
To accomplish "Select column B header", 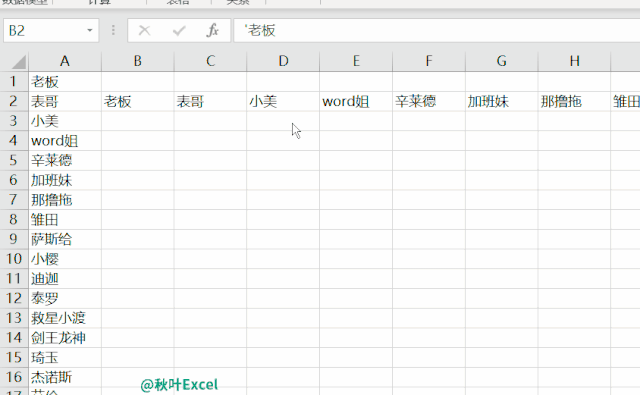I will [138, 62].
